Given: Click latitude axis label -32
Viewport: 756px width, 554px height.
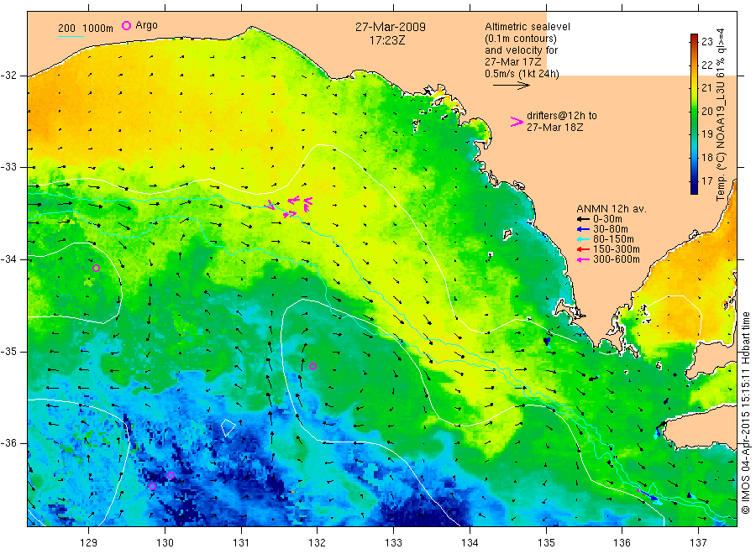Looking at the screenshot, I should coord(8,76).
